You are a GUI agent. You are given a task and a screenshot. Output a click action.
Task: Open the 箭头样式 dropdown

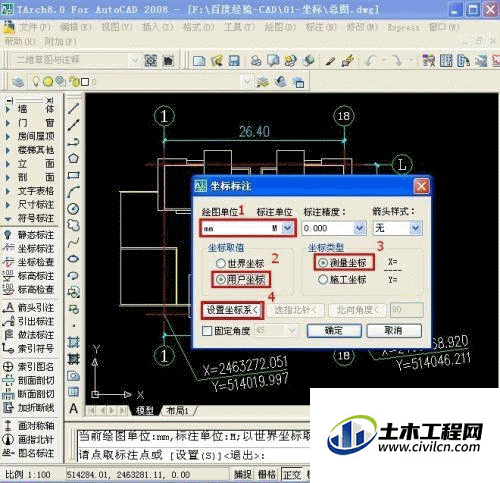point(415,228)
